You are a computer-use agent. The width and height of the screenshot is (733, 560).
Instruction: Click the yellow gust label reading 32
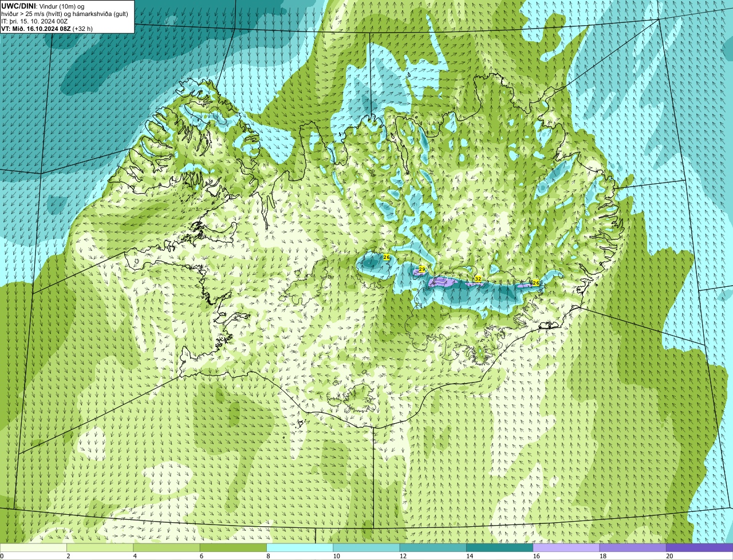(478, 279)
